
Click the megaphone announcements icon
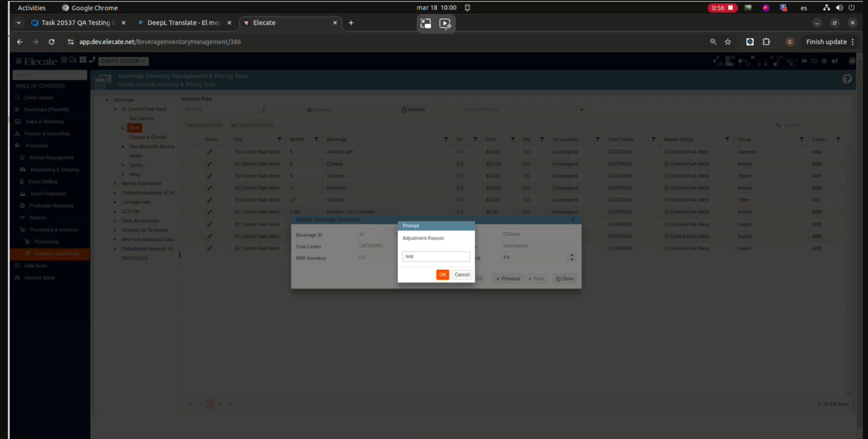[x=835, y=61]
